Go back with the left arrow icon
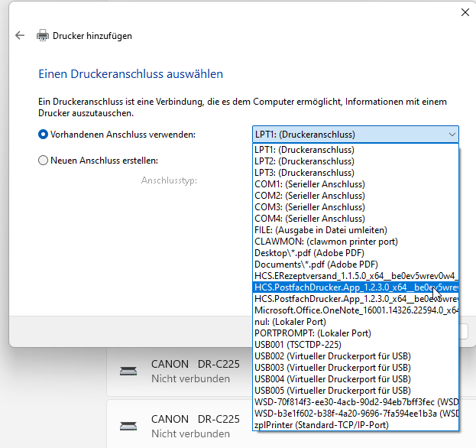Image resolution: width=476 pixels, height=448 pixels. pos(20,35)
